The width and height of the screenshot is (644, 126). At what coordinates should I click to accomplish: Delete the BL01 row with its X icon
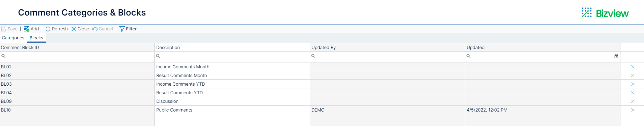633,67
